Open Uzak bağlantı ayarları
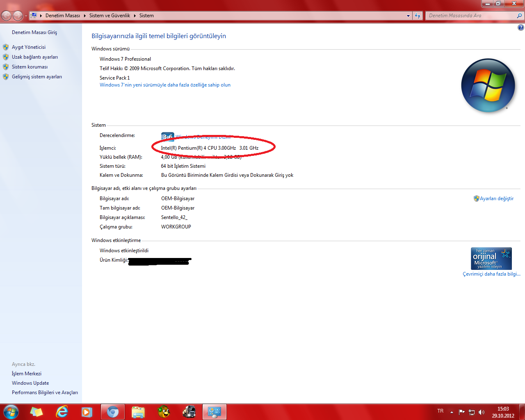The height and width of the screenshot is (420, 525). [x=35, y=57]
